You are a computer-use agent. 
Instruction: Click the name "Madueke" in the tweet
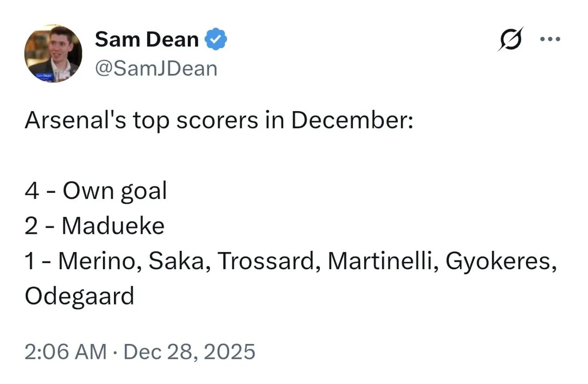click(x=113, y=226)
